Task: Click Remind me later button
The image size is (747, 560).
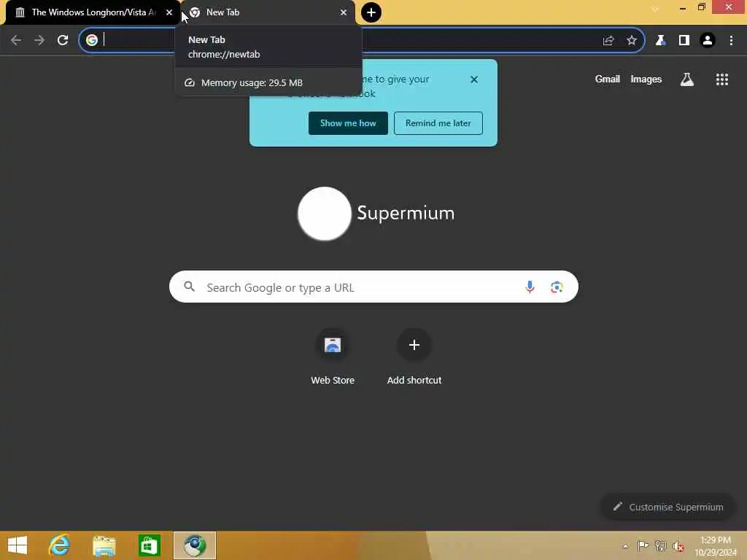Action: click(x=438, y=123)
